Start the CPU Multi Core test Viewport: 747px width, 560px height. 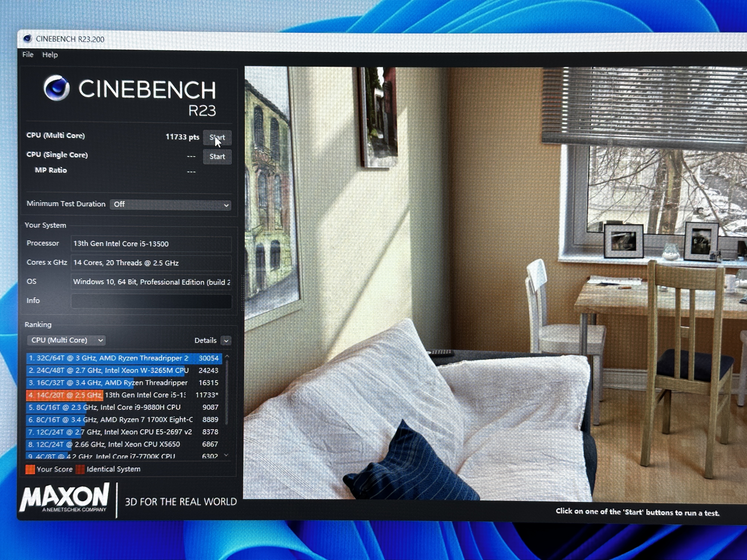(217, 137)
